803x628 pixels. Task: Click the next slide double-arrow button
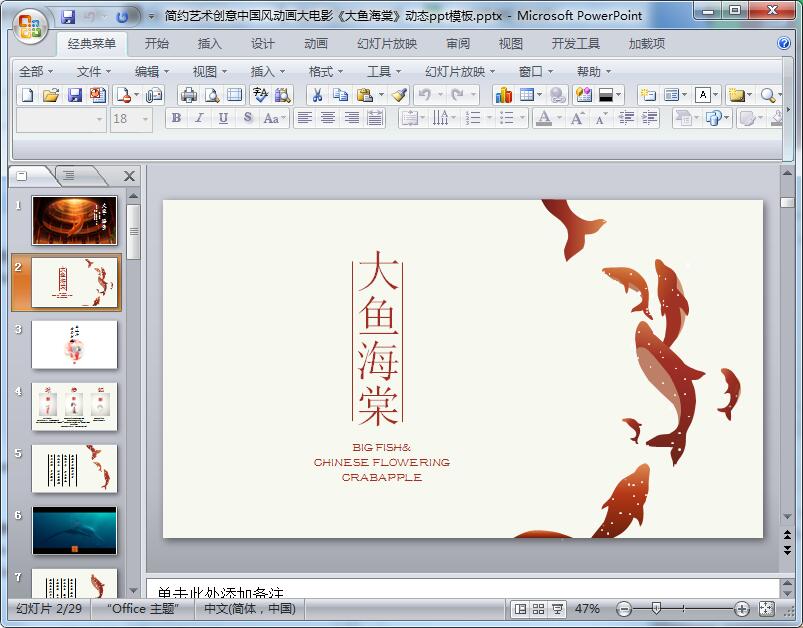[787, 550]
